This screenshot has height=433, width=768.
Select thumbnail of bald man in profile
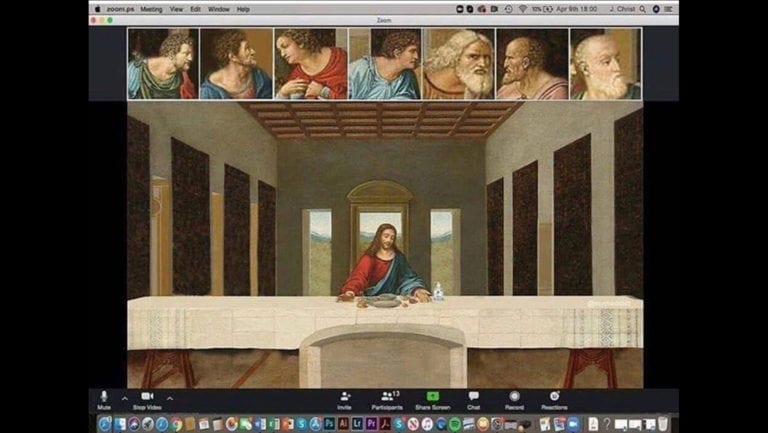(x=532, y=64)
